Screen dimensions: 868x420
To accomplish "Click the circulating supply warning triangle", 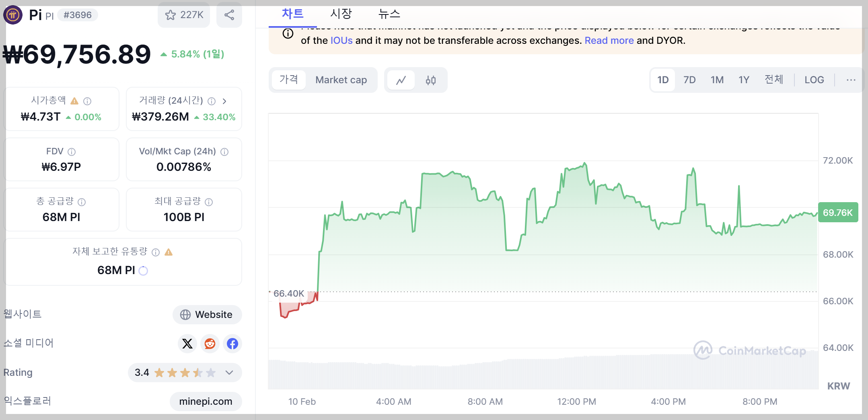I will 169,252.
